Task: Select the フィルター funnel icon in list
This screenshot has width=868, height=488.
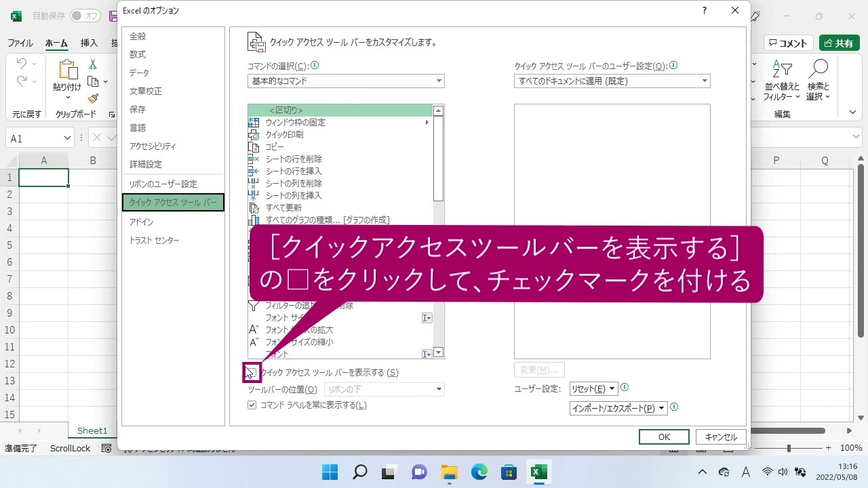Action: click(254, 306)
